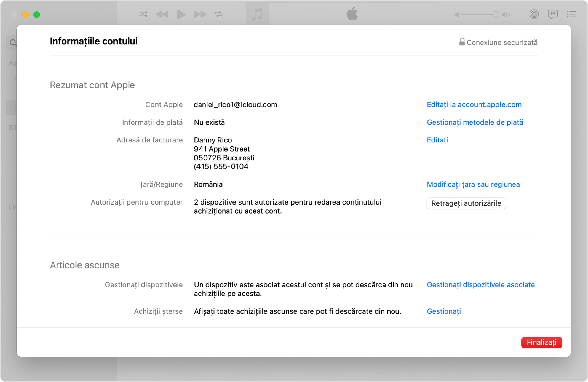Click the Informații de plată label
Image resolution: width=588 pixels, height=382 pixels.
pyautogui.click(x=152, y=122)
